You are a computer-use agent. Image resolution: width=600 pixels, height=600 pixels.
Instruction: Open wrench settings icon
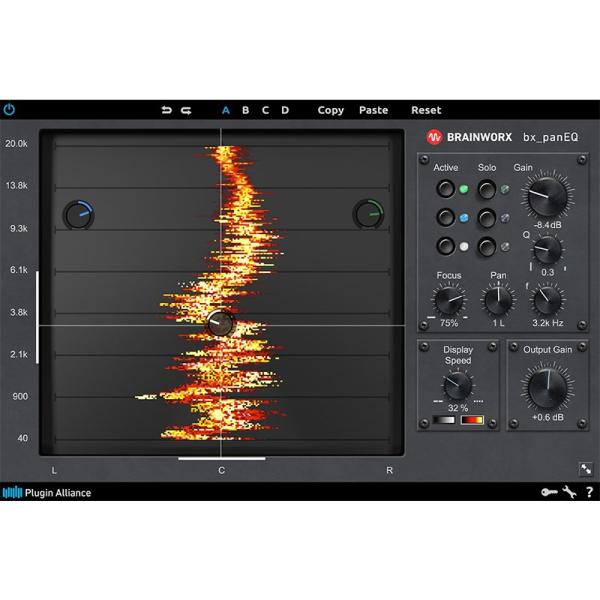pos(569,492)
